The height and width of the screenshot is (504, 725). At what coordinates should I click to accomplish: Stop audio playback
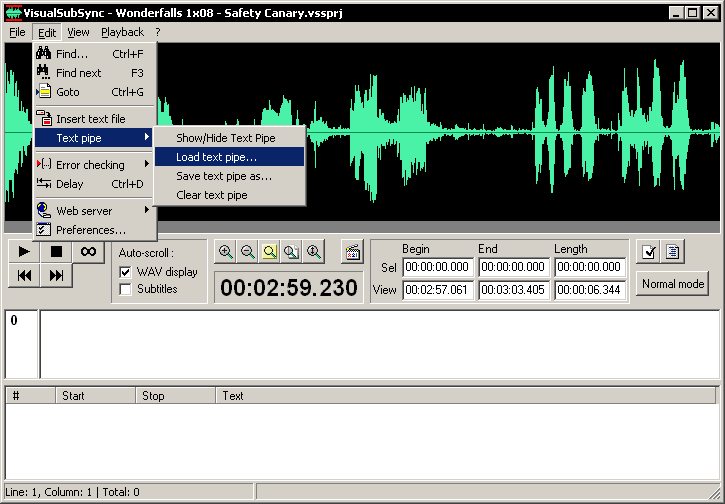[56, 251]
